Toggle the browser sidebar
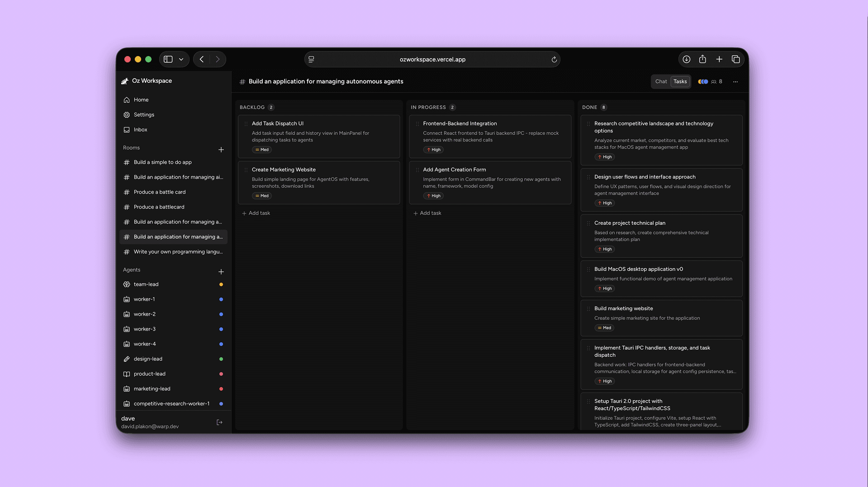This screenshot has width=868, height=487. pyautogui.click(x=168, y=59)
